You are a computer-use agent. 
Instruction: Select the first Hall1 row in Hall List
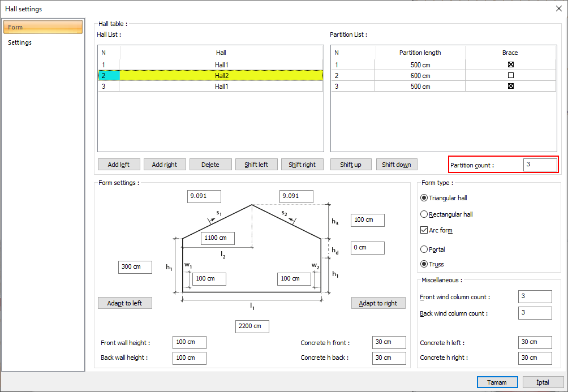click(x=221, y=65)
